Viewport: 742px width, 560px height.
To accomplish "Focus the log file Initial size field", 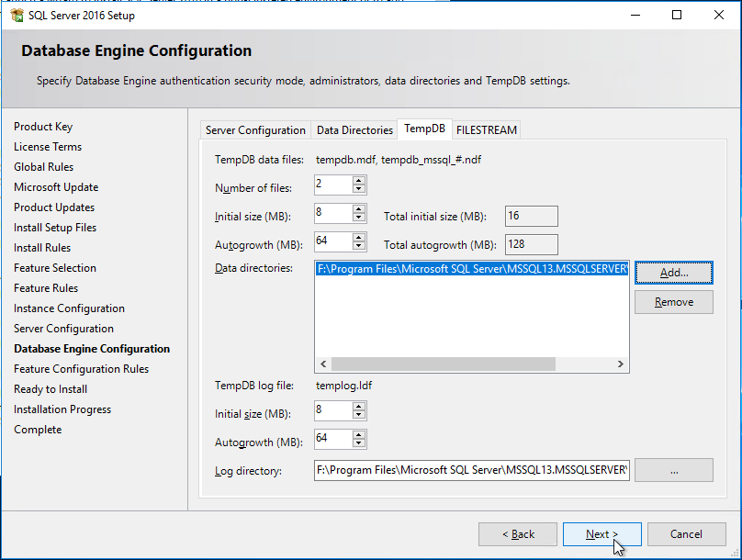I will 333,410.
